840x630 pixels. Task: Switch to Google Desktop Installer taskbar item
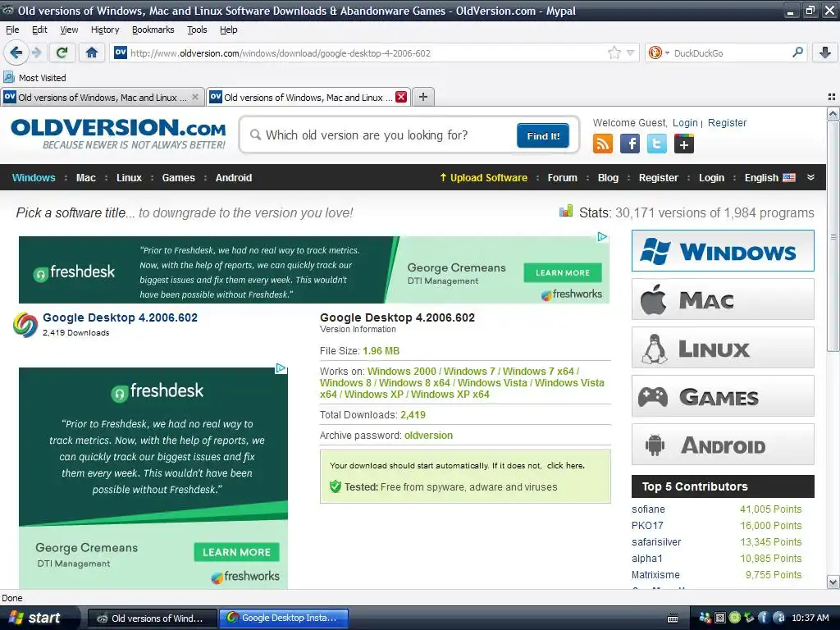(283, 618)
